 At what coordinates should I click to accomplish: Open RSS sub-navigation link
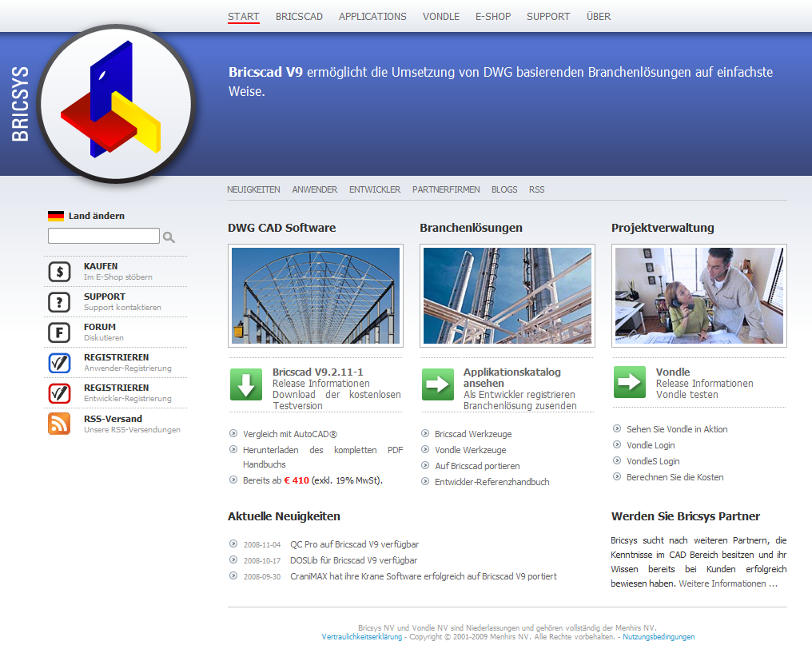click(536, 189)
